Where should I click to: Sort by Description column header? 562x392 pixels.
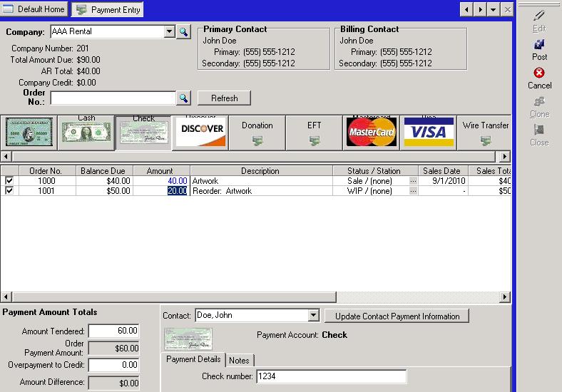(261, 171)
